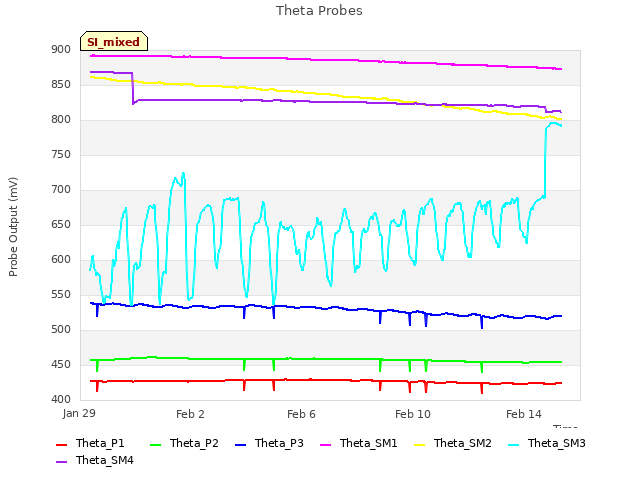Click the cyan Theta_SM3 jump near Feb 14
640x480 pixels.
tap(545, 162)
